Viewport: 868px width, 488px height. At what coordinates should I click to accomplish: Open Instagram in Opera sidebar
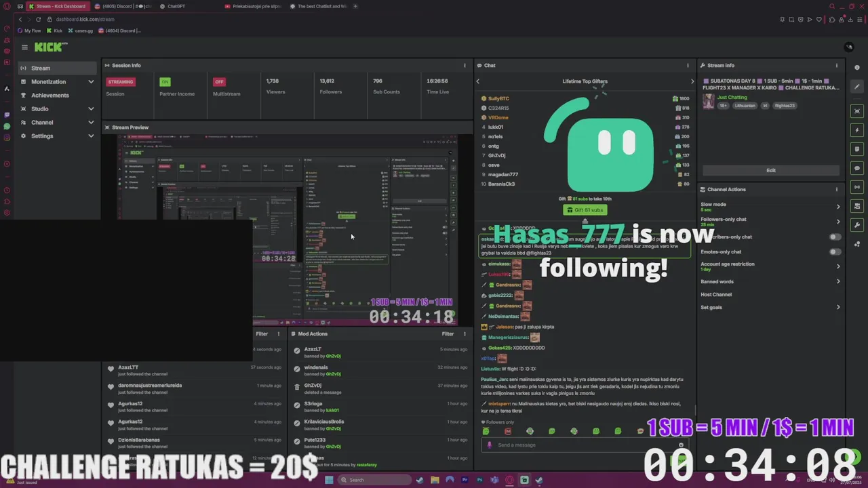click(x=7, y=138)
